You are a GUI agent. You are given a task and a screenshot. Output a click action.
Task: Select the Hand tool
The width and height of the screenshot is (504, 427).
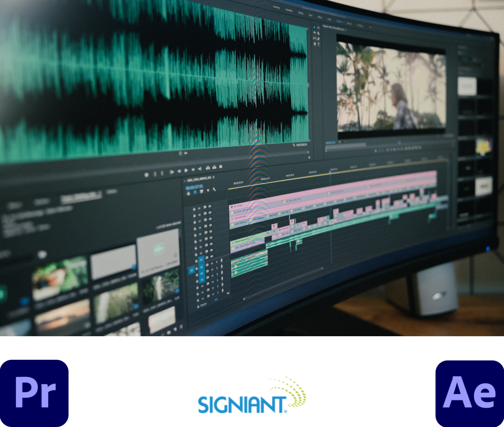pyautogui.click(x=315, y=44)
